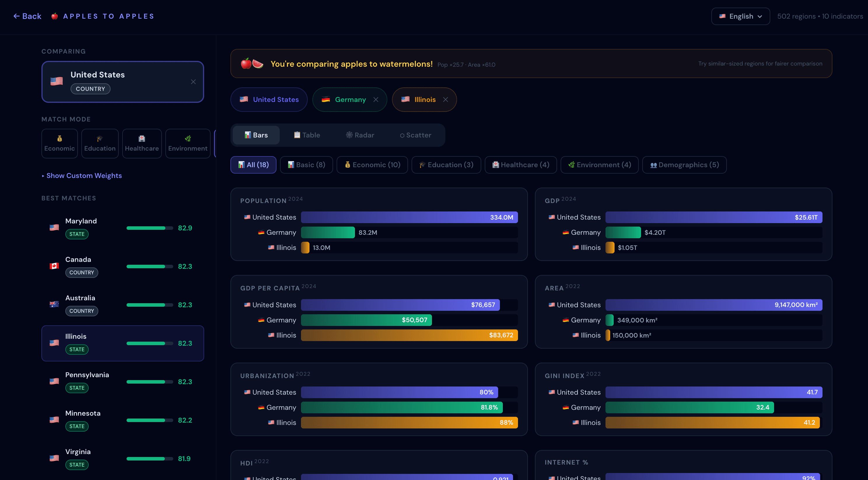868x480 pixels.
Task: Open the English language dropdown
Action: click(740, 16)
